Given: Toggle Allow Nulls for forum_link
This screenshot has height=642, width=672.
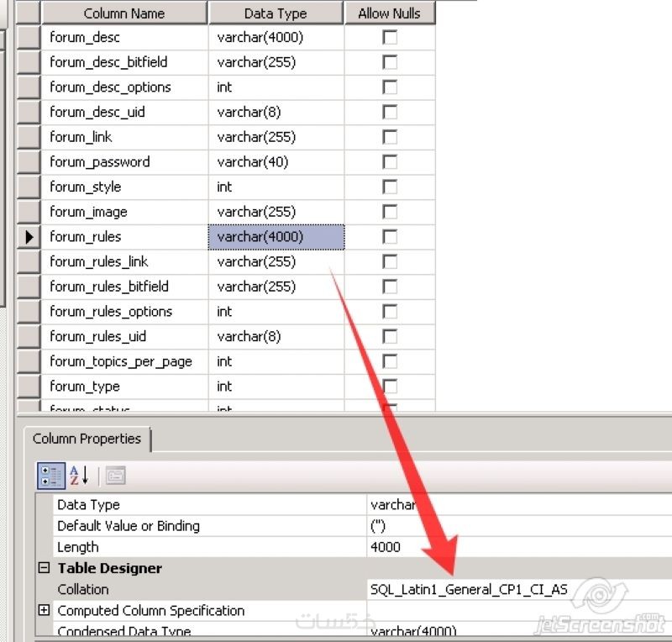Looking at the screenshot, I should click(390, 137).
